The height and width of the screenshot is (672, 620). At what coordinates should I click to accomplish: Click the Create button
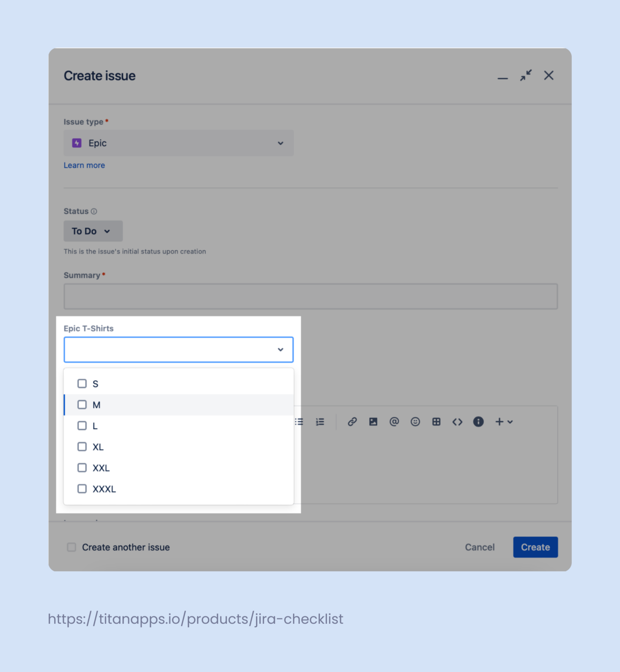click(x=535, y=547)
